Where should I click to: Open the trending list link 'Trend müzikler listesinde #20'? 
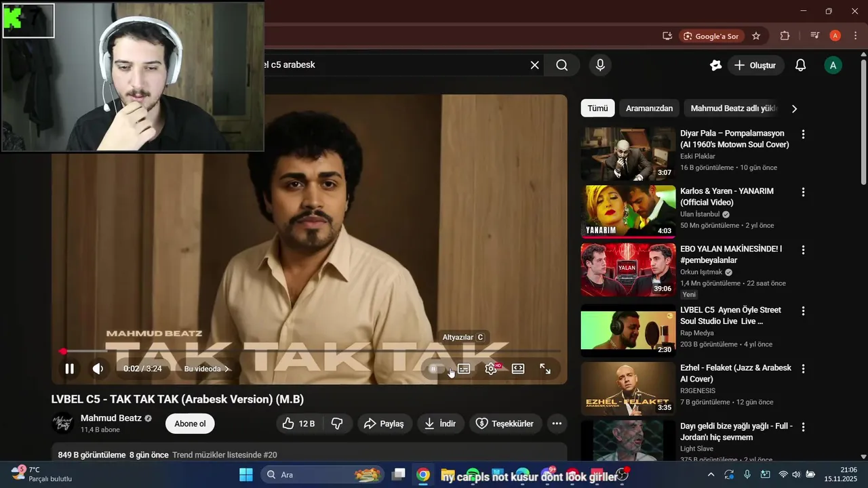click(x=224, y=455)
